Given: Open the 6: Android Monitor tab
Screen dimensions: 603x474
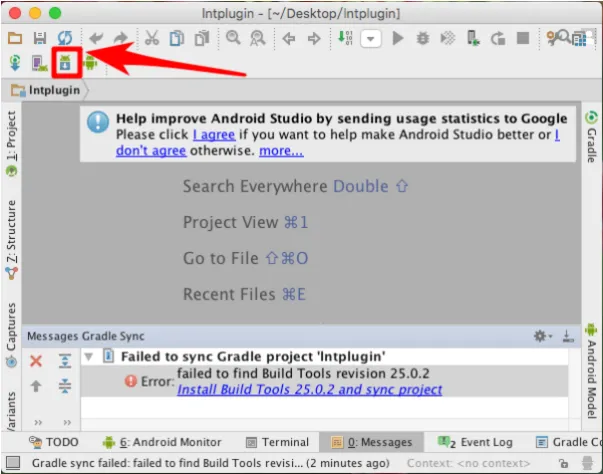Looking at the screenshot, I should [x=162, y=442].
